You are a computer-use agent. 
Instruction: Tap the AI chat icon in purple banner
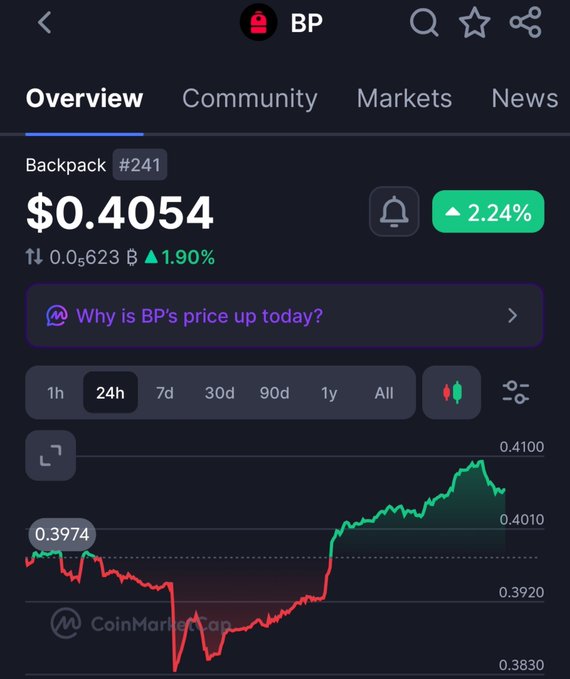coord(57,316)
